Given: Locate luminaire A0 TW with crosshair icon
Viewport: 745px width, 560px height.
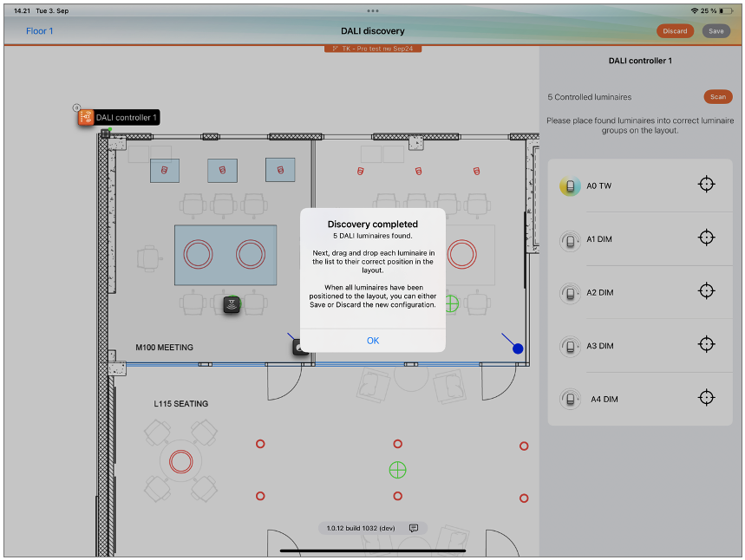Looking at the screenshot, I should pos(707,185).
